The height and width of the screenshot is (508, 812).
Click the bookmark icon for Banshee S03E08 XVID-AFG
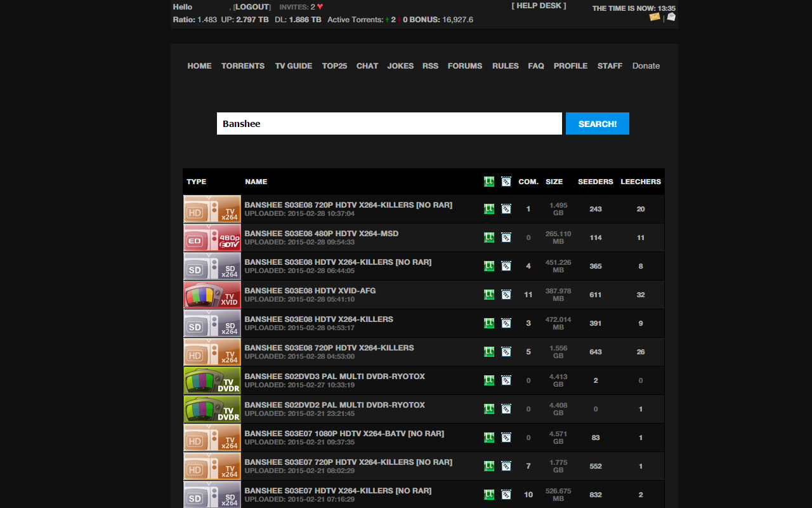tap(506, 295)
